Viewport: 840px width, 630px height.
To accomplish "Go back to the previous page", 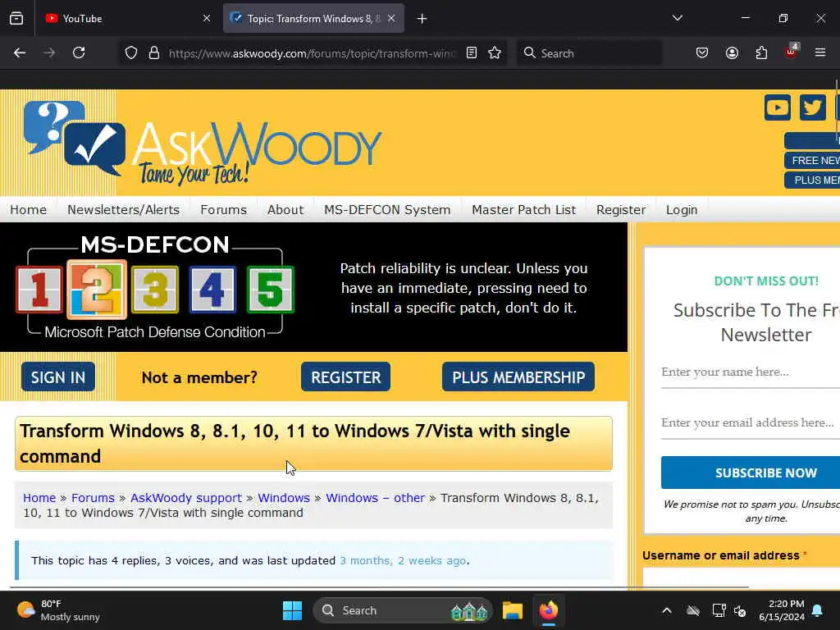I will (x=20, y=52).
